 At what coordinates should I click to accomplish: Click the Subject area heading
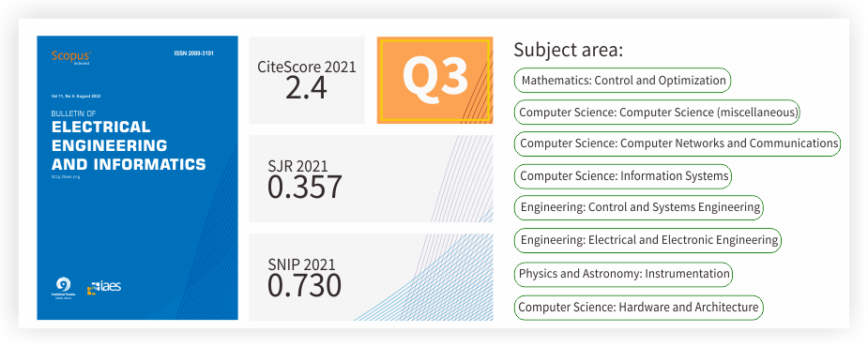(x=569, y=50)
